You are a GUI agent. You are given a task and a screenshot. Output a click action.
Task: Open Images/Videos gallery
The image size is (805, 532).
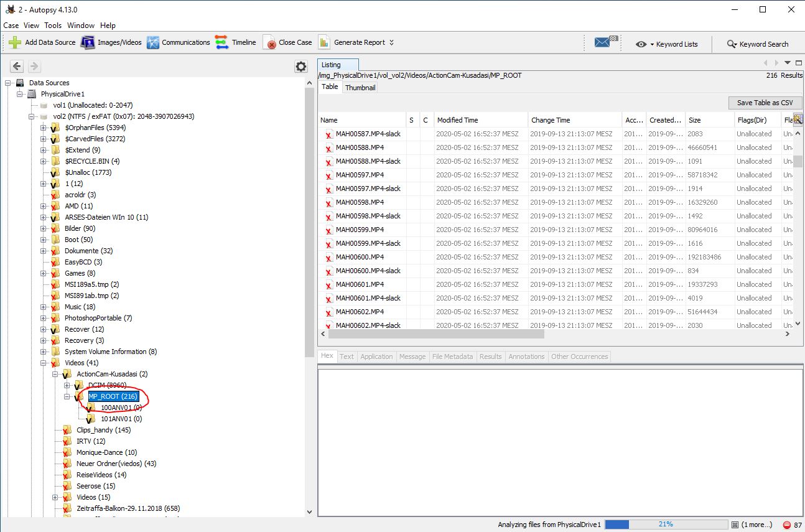pos(111,42)
